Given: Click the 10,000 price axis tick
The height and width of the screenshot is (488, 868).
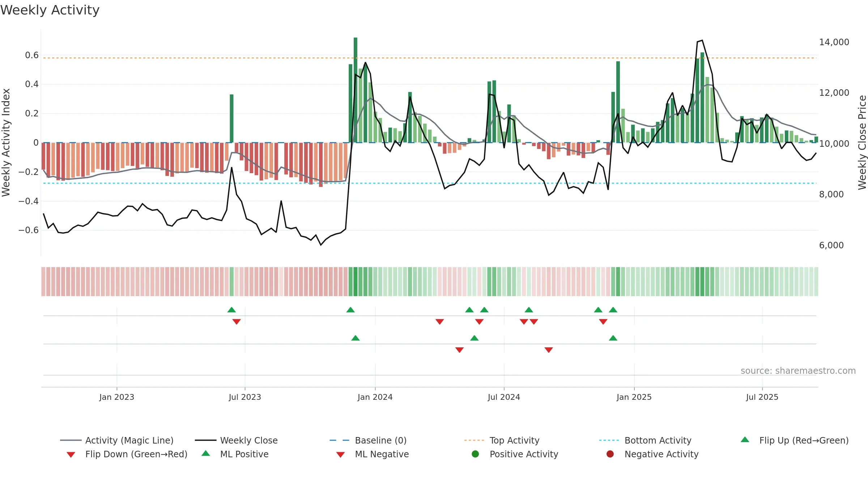Looking at the screenshot, I should 834,144.
